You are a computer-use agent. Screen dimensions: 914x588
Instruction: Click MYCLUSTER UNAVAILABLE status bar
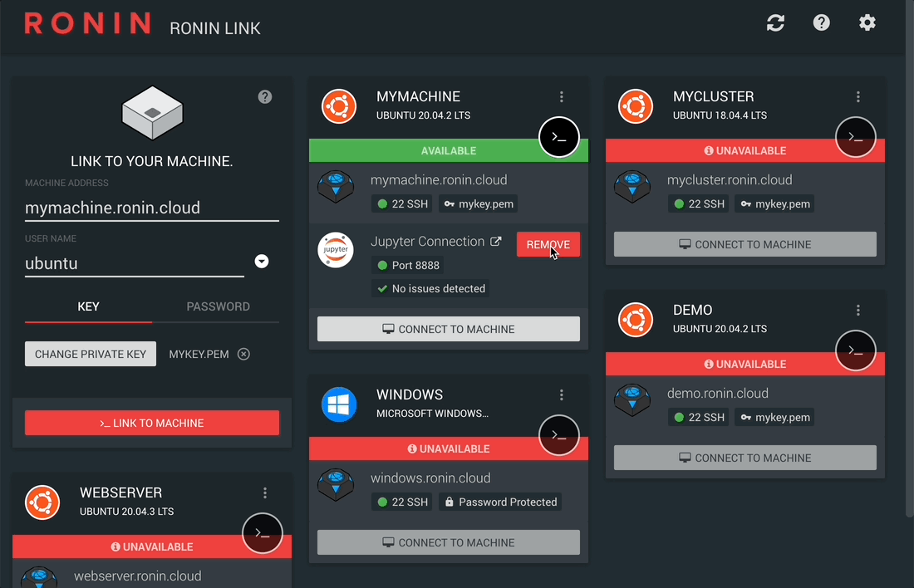(745, 151)
